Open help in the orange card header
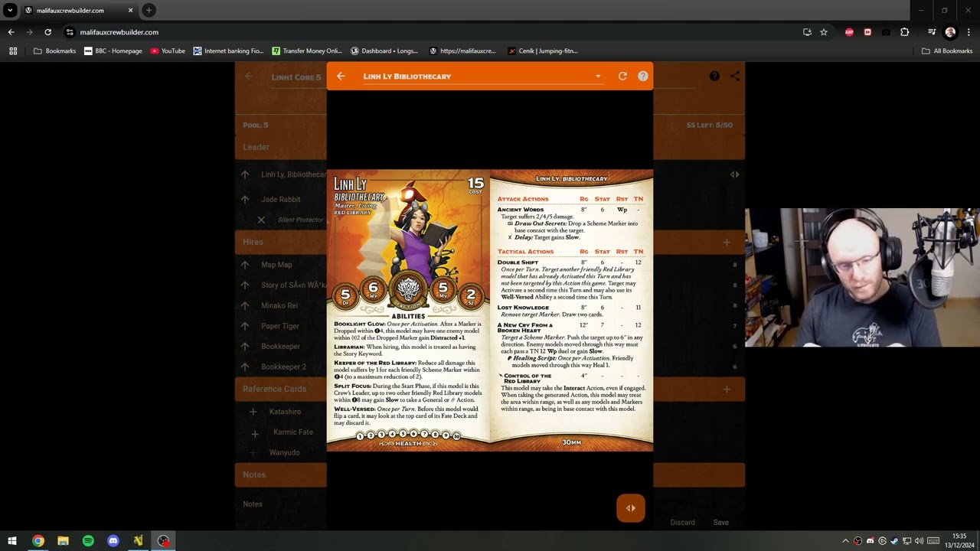The width and height of the screenshot is (980, 551). pyautogui.click(x=643, y=77)
